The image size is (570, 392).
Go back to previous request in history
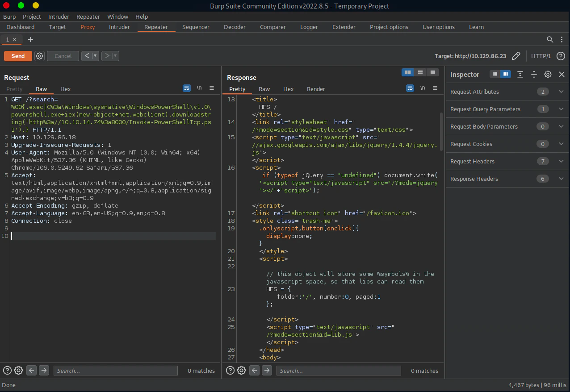(87, 56)
